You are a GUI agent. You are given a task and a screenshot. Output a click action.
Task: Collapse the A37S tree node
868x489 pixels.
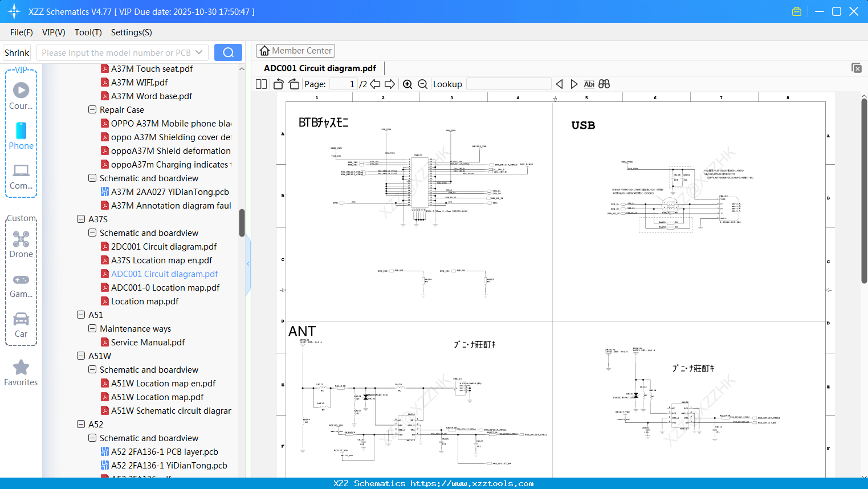click(x=81, y=219)
